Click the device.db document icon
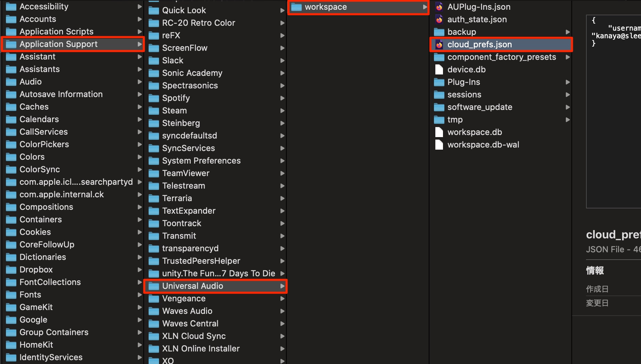 [439, 70]
